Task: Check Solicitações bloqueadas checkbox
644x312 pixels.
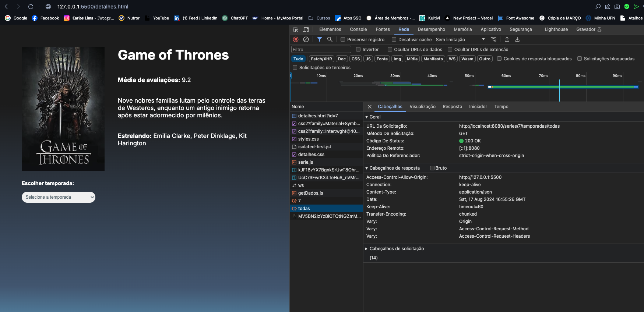Action: pos(580,58)
